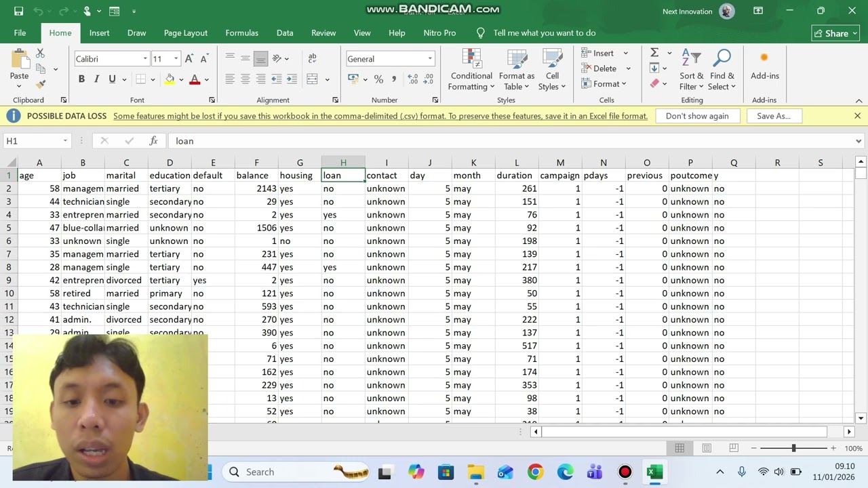
Task: Toggle Middle Align vertical alignment
Action: (245, 59)
